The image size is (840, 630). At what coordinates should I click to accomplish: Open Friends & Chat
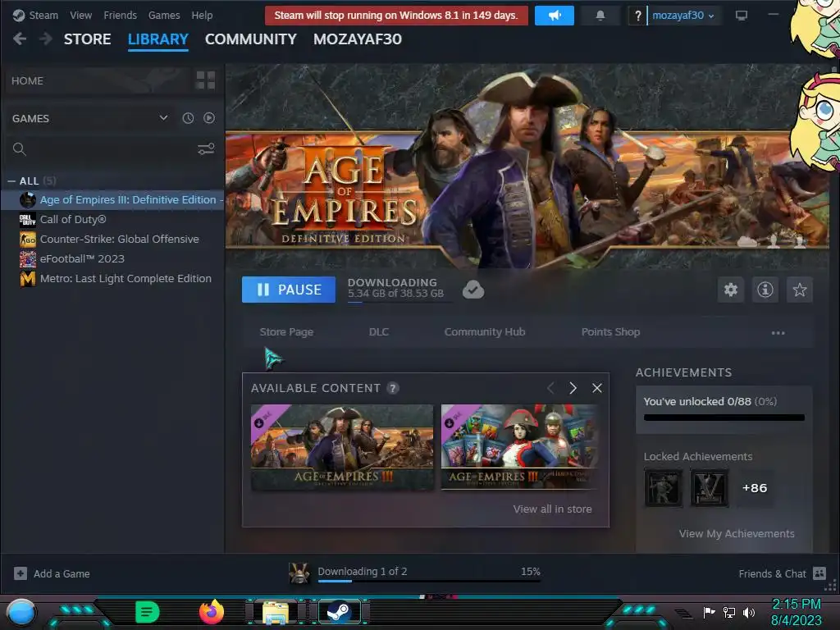782,573
